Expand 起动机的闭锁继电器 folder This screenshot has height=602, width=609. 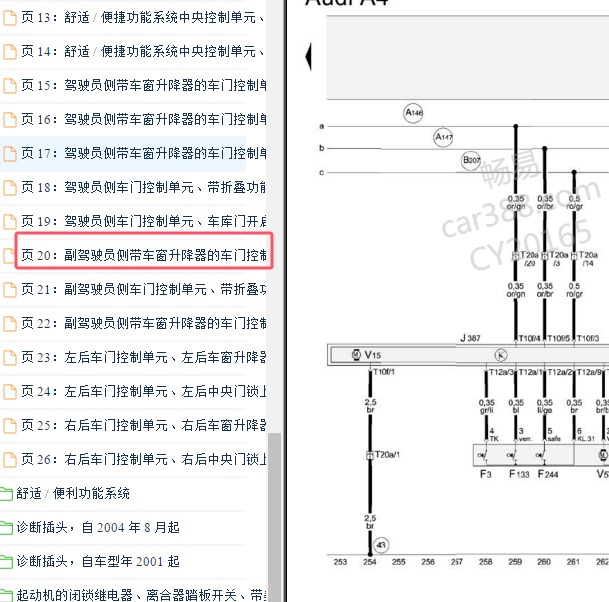141,595
